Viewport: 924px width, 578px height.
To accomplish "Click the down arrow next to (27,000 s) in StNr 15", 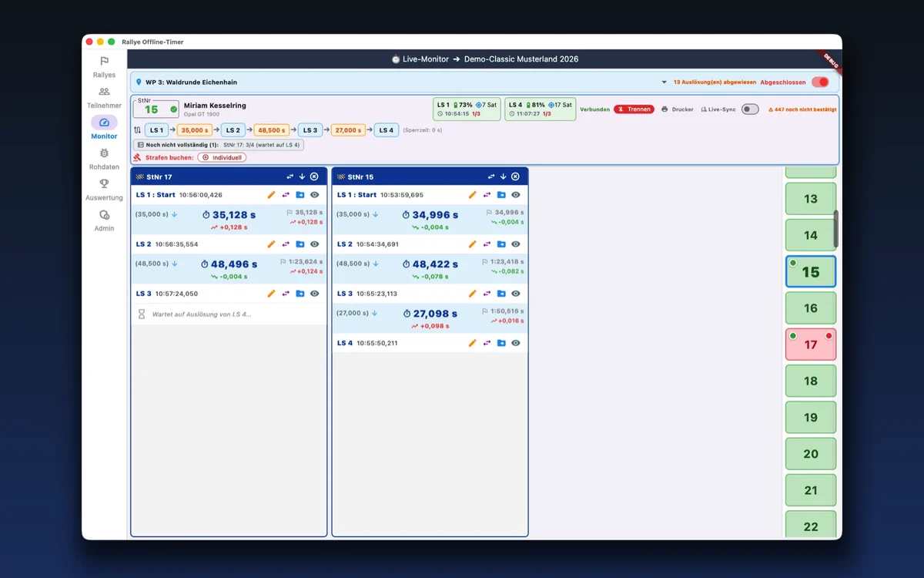I will coord(375,314).
